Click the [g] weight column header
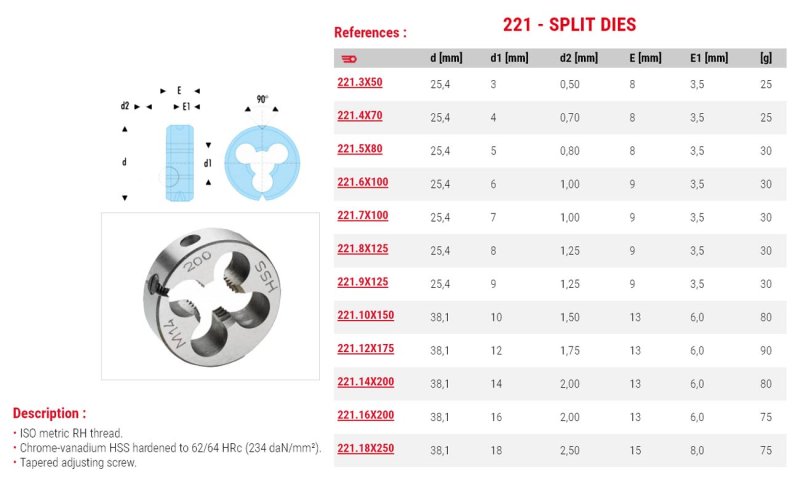 point(766,58)
